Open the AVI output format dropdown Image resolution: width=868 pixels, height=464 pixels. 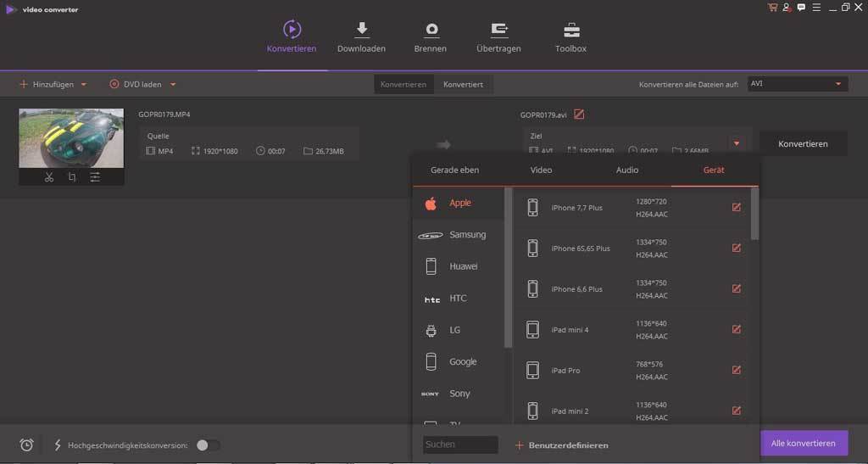(x=798, y=84)
